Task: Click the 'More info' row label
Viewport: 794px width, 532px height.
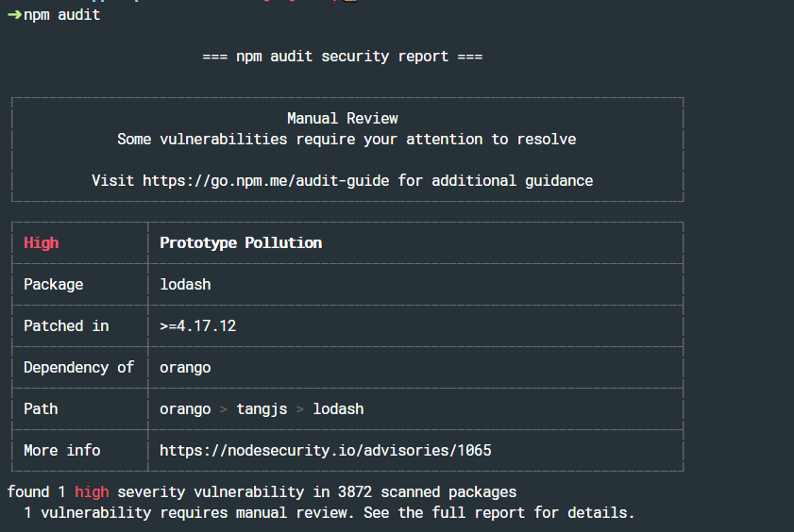Action: click(62, 450)
